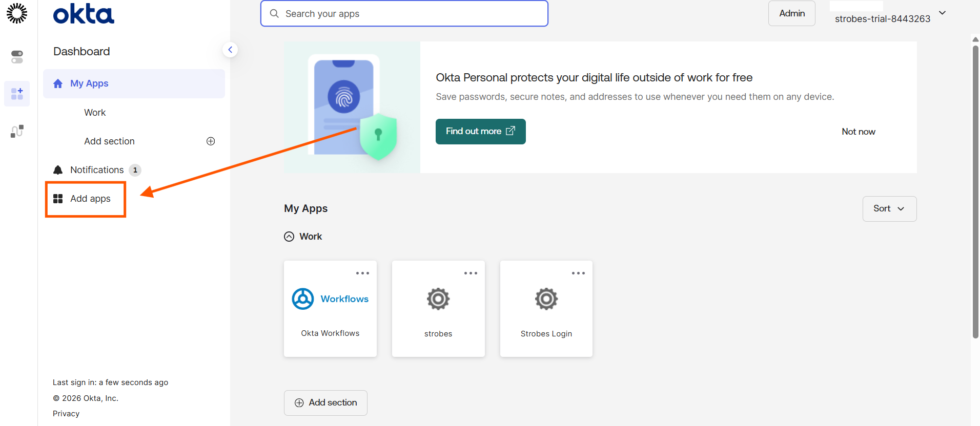Open Notifications in the sidebar
Screen dimensions: 980x426
click(x=97, y=170)
